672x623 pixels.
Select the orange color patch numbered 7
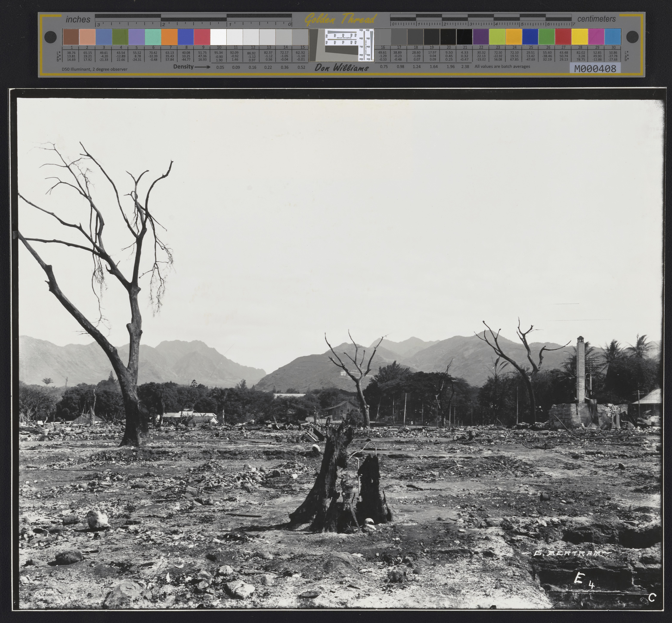point(169,37)
